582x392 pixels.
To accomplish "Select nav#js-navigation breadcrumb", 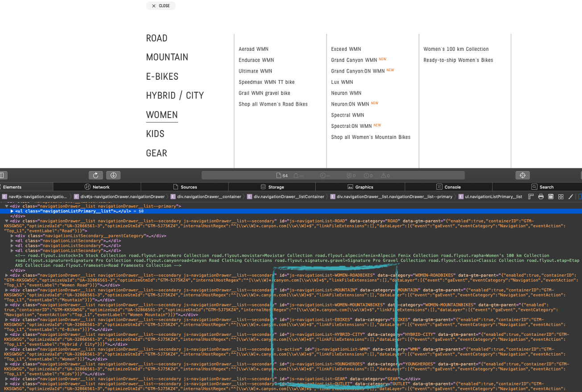I will tap(35, 196).
